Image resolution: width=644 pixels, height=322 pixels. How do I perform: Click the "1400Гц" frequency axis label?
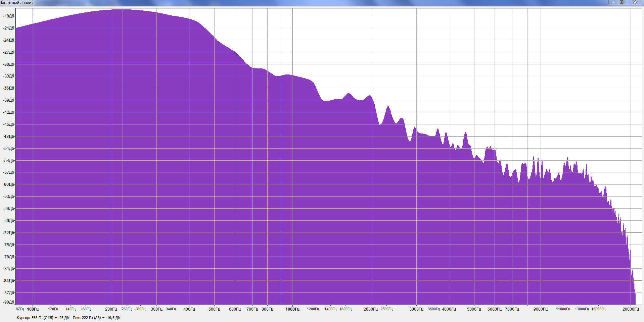[330, 309]
